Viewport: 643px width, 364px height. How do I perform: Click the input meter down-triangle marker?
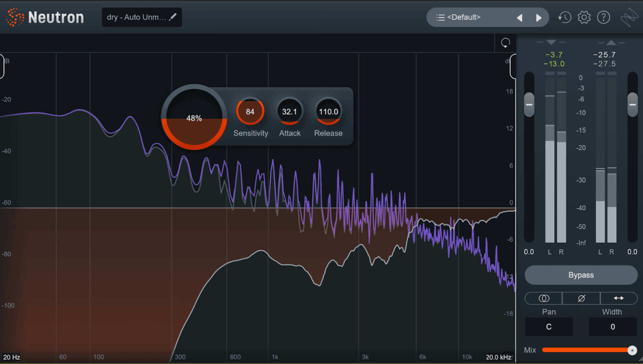click(x=551, y=43)
